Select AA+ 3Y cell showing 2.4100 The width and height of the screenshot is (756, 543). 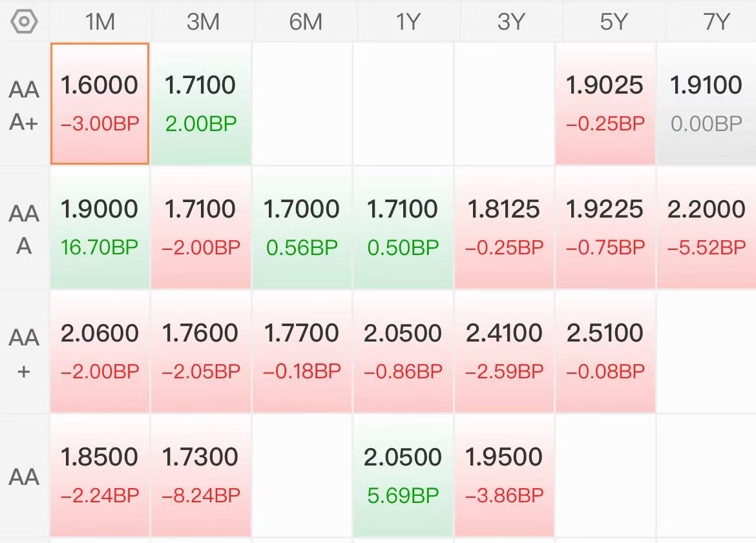504,352
